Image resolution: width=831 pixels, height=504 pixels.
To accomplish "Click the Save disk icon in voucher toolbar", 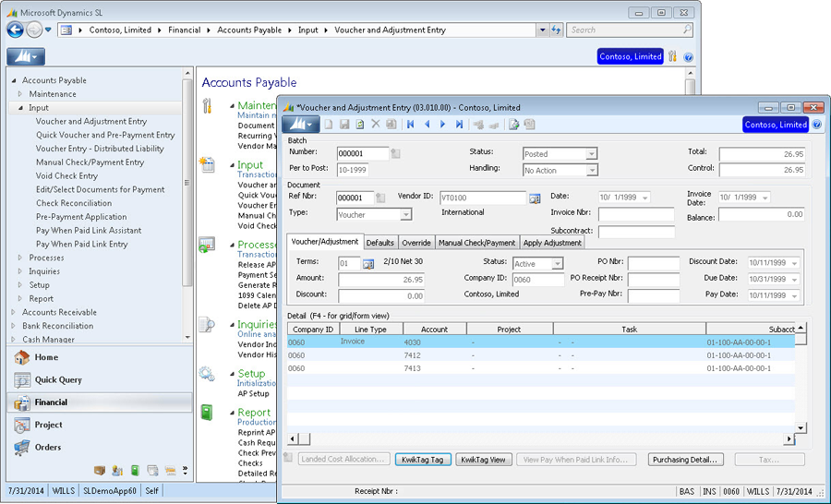I will (344, 124).
